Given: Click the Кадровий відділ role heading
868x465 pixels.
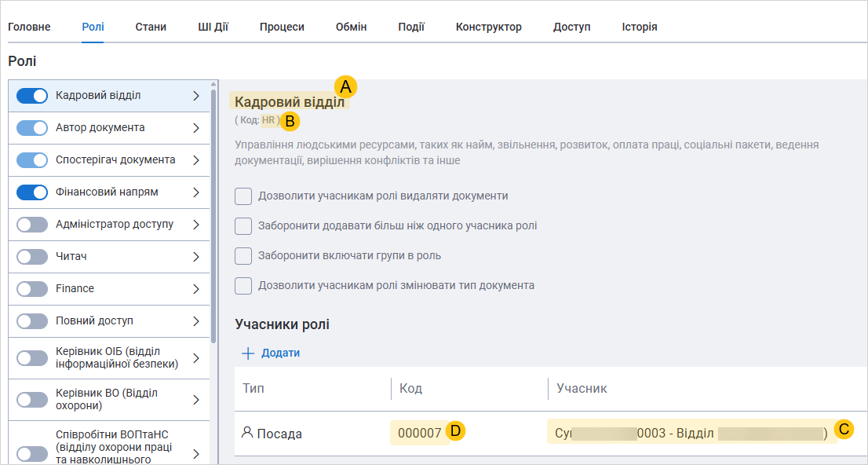Looking at the screenshot, I should pyautogui.click(x=290, y=102).
